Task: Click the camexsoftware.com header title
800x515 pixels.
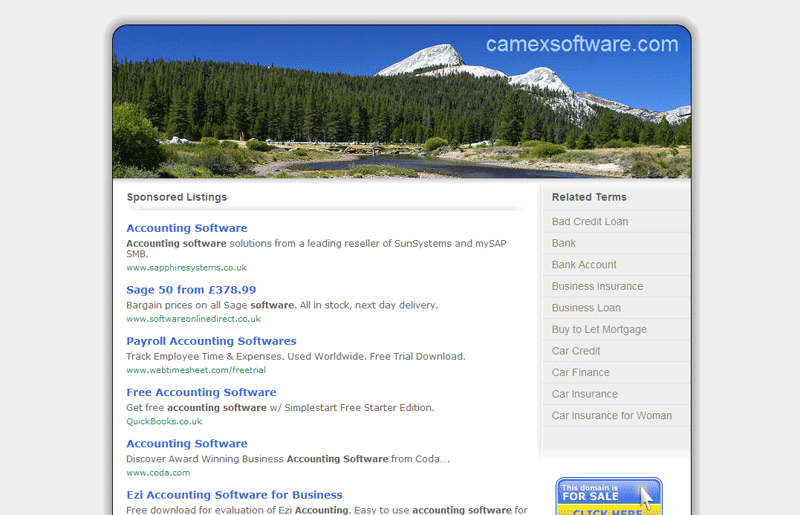Action: point(582,44)
